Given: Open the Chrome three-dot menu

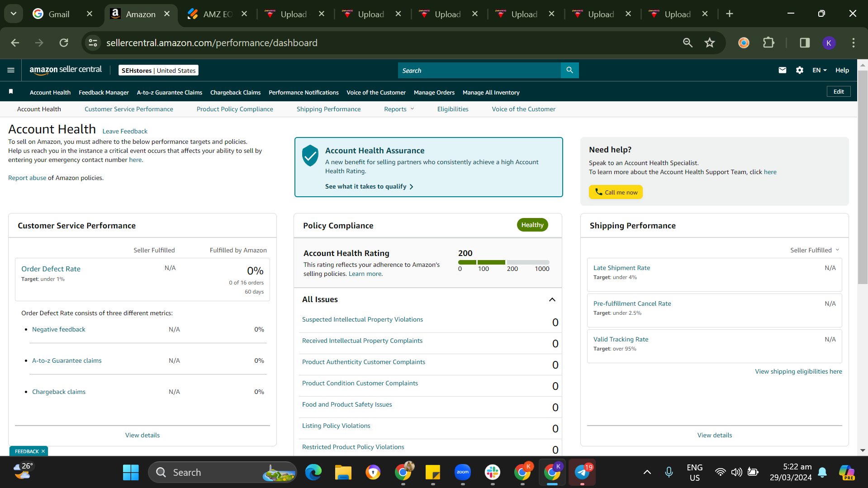Looking at the screenshot, I should tap(854, 43).
